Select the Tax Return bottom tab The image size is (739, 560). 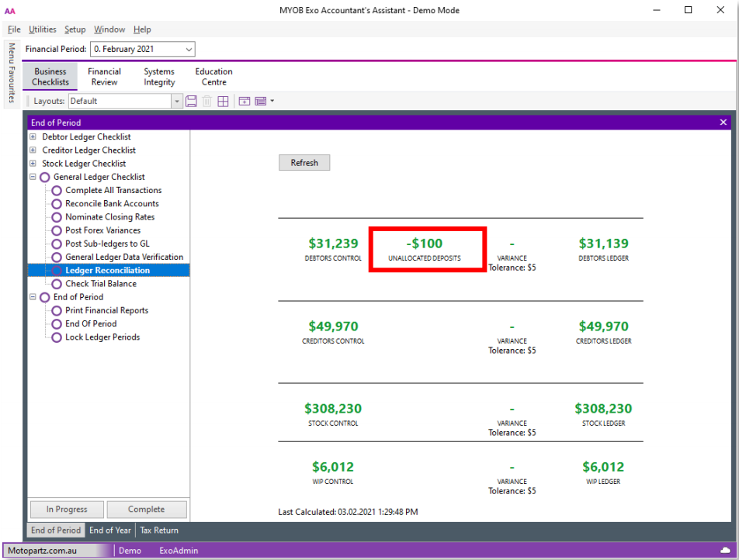tap(159, 531)
